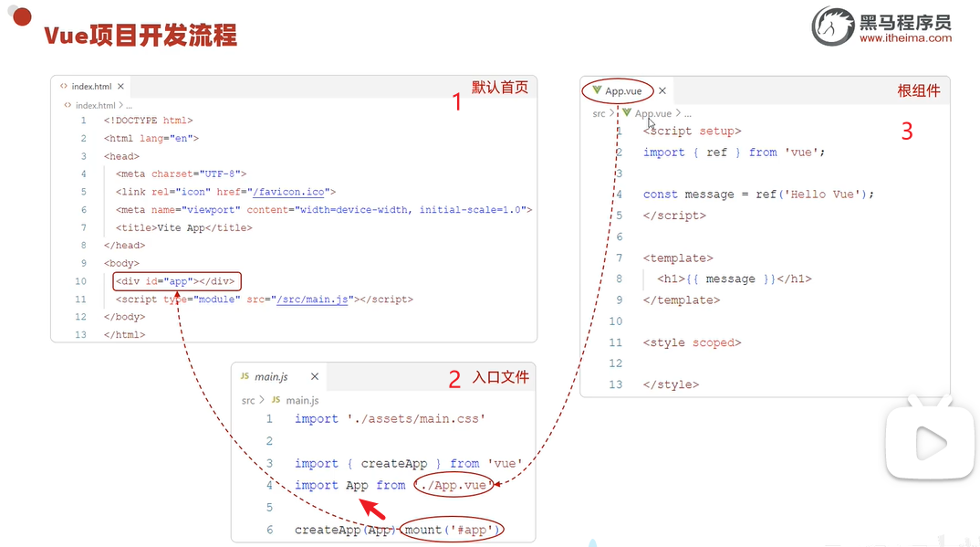
Task: Click './App.vue' import path in main.js
Action: click(453, 485)
